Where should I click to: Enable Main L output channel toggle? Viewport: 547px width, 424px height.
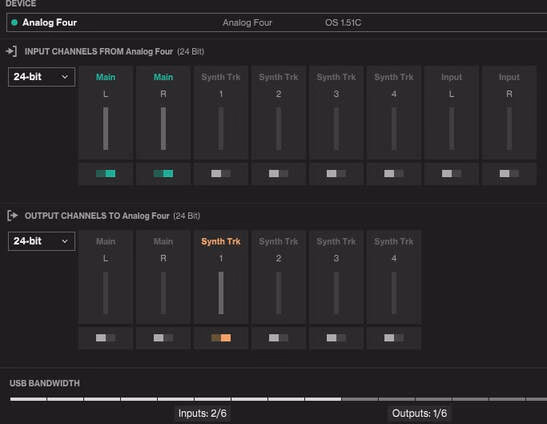click(106, 338)
